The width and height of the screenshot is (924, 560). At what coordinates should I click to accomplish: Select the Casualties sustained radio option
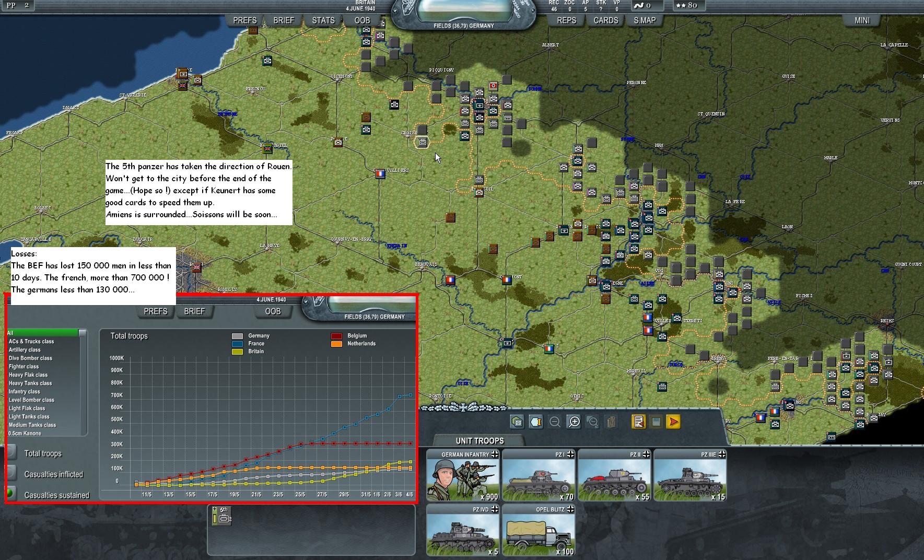tap(11, 494)
